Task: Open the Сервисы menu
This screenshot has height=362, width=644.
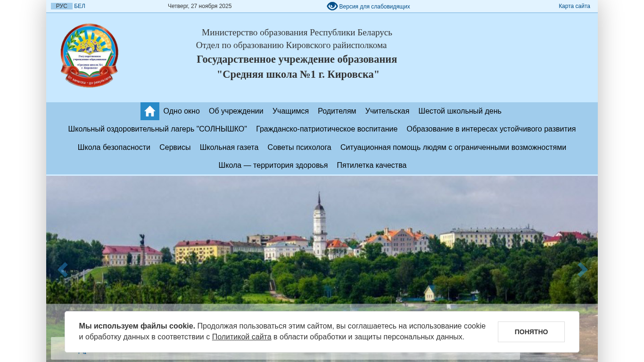Action: [175, 148]
